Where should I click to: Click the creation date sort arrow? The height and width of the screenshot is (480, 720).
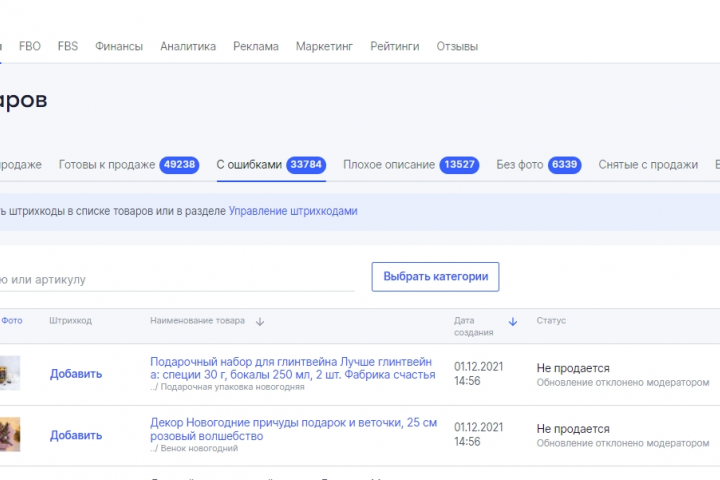[x=513, y=322]
